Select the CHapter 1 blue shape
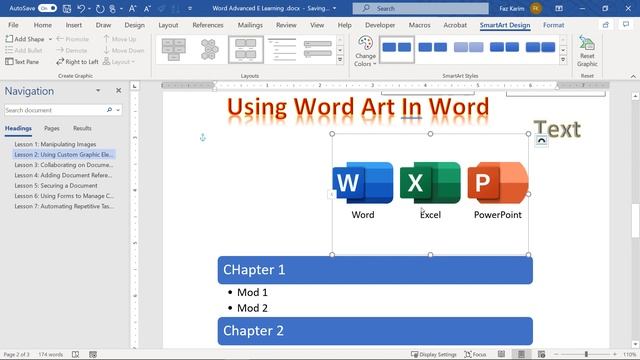Image resolution: width=640 pixels, height=360 pixels. (375, 270)
